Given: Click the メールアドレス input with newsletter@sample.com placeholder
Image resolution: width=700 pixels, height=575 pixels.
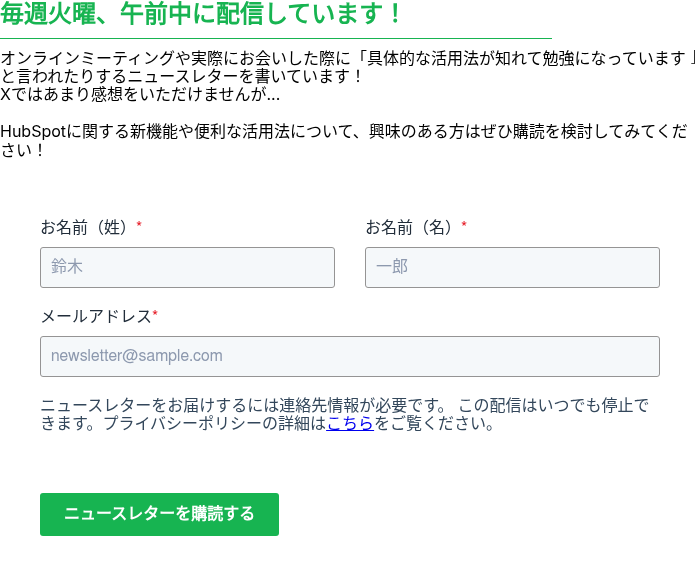Looking at the screenshot, I should point(350,356).
